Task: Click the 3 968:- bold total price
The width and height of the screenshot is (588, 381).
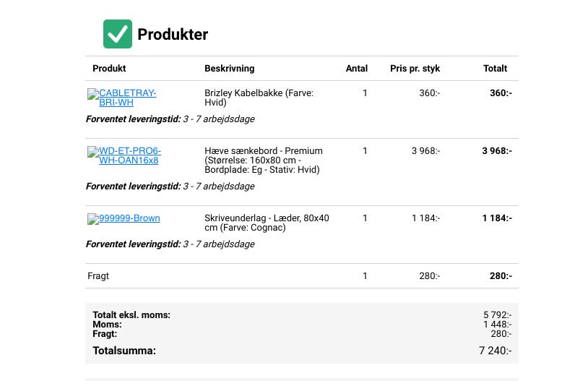Action: [x=497, y=151]
